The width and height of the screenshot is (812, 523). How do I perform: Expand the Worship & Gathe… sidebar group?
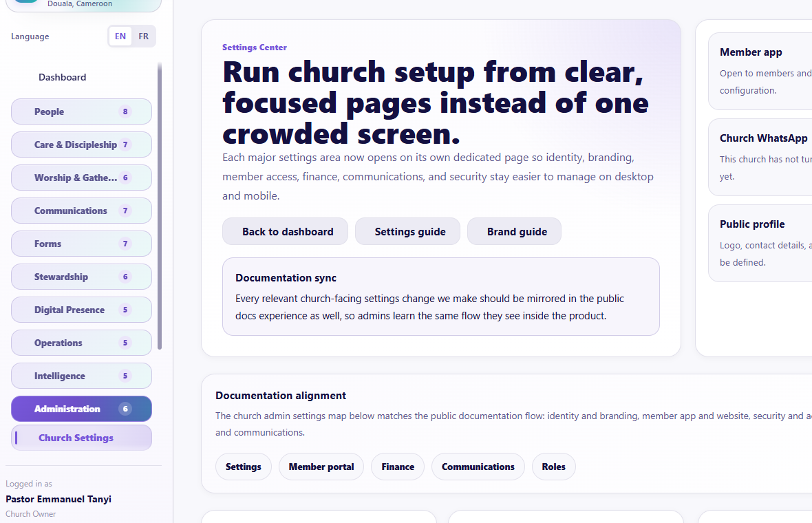(81, 178)
